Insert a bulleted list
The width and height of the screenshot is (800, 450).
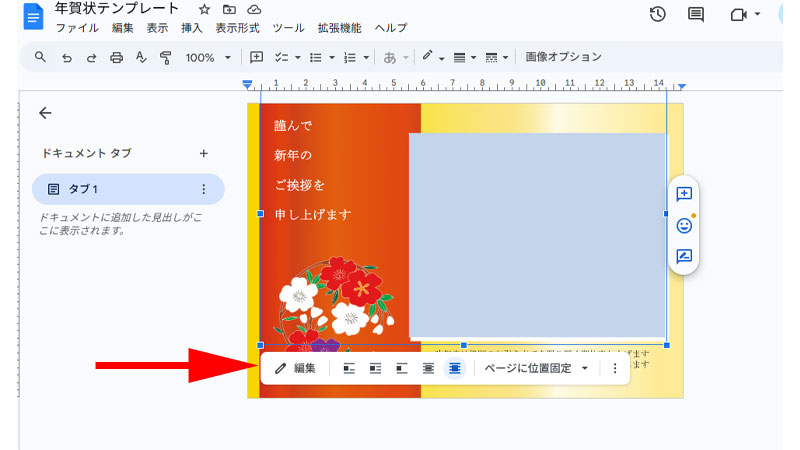coord(316,58)
